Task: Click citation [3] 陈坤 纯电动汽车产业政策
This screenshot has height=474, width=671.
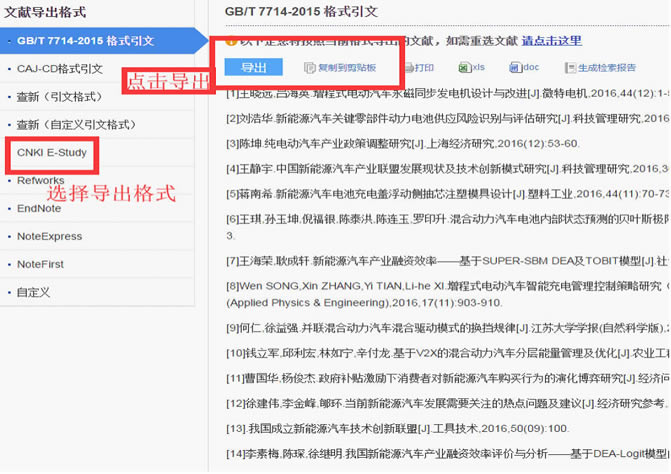Action: [x=402, y=143]
